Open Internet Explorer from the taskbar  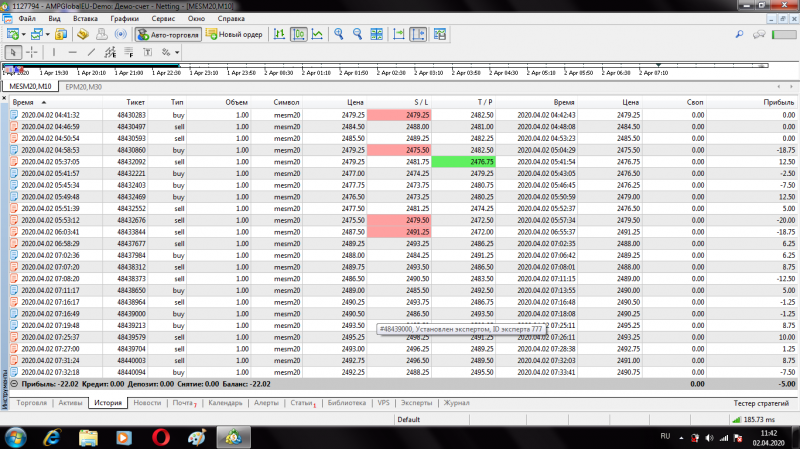[53, 438]
